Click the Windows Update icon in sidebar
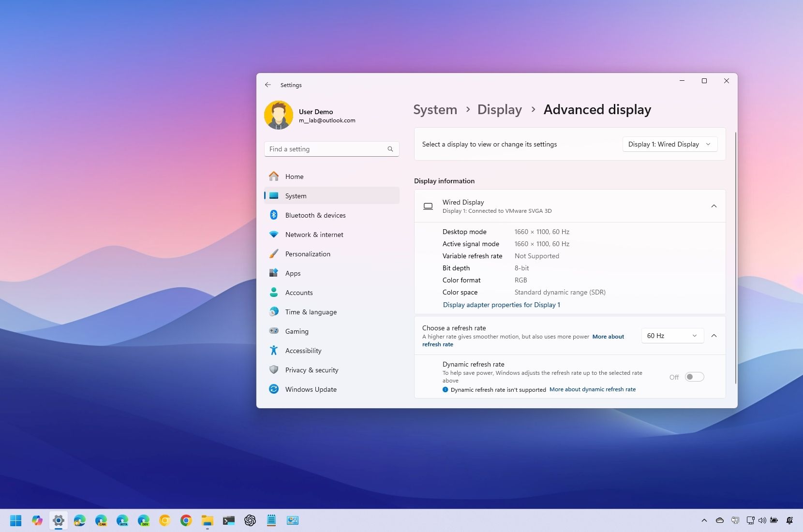 click(x=274, y=389)
